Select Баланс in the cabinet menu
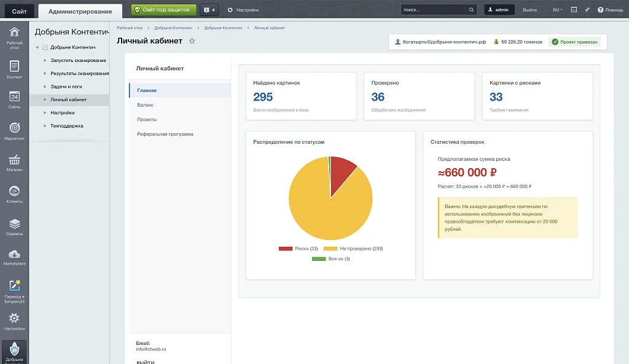 (146, 105)
